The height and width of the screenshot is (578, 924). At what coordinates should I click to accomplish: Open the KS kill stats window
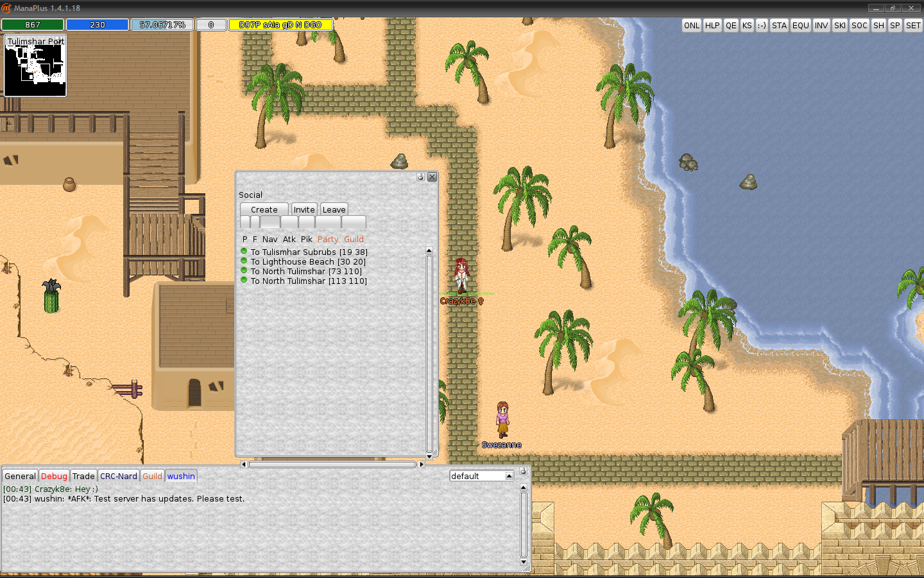point(747,25)
